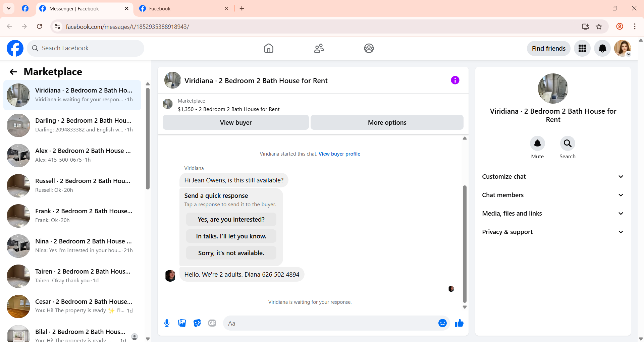Screen dimensions: 644x342
Task: Open the tab search dropdown
Action: (9, 8)
